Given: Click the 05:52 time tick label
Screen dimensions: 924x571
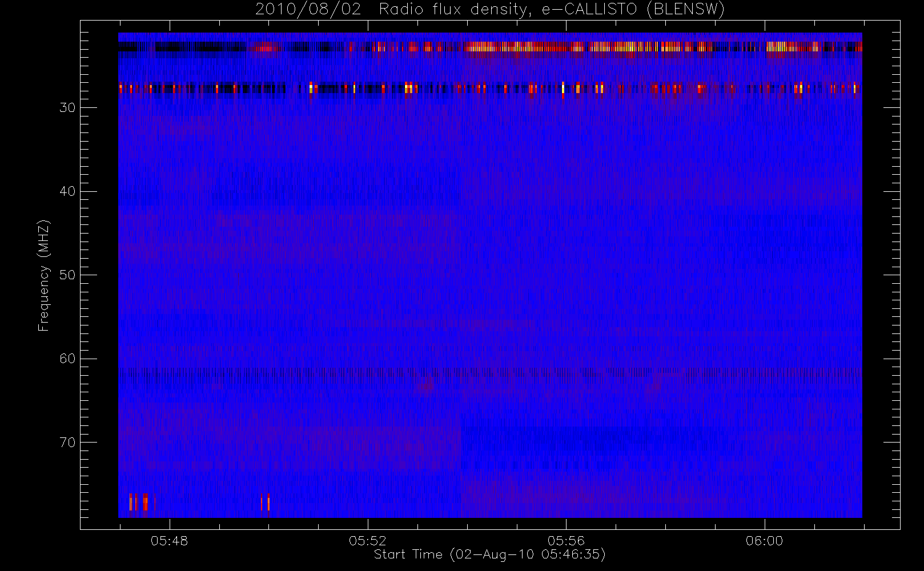Looking at the screenshot, I should (368, 541).
